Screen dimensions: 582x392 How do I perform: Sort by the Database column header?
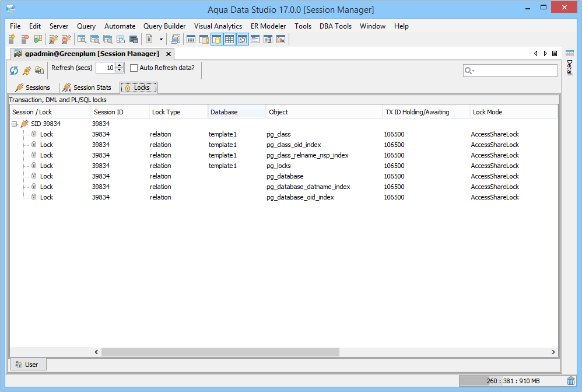(236, 112)
